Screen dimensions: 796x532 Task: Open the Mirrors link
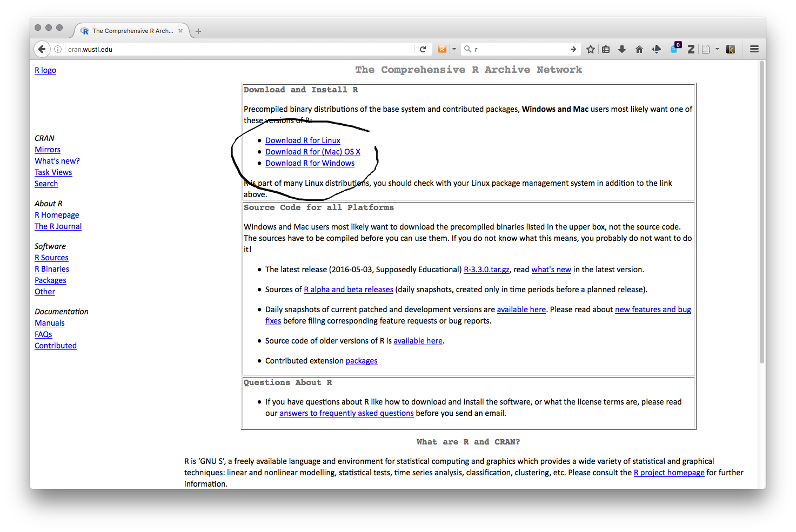48,150
